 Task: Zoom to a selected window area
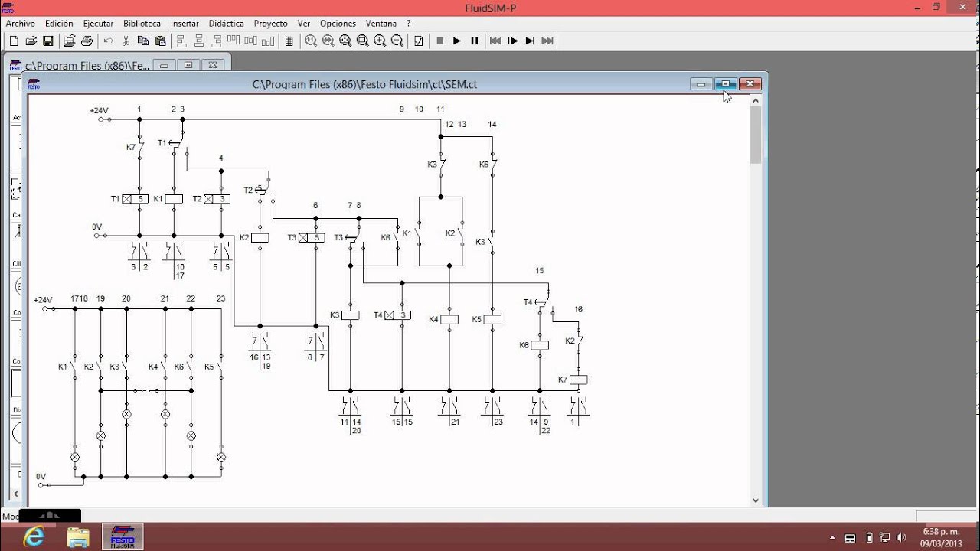pyautogui.click(x=363, y=41)
